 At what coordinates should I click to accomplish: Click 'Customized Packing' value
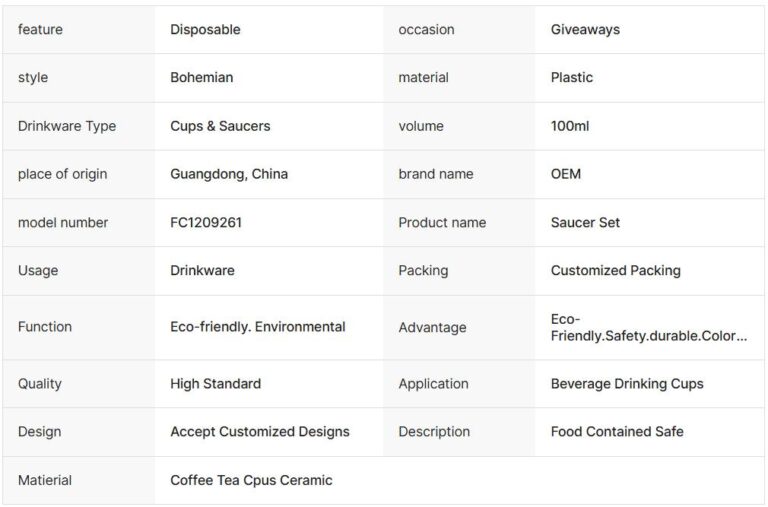[615, 270]
